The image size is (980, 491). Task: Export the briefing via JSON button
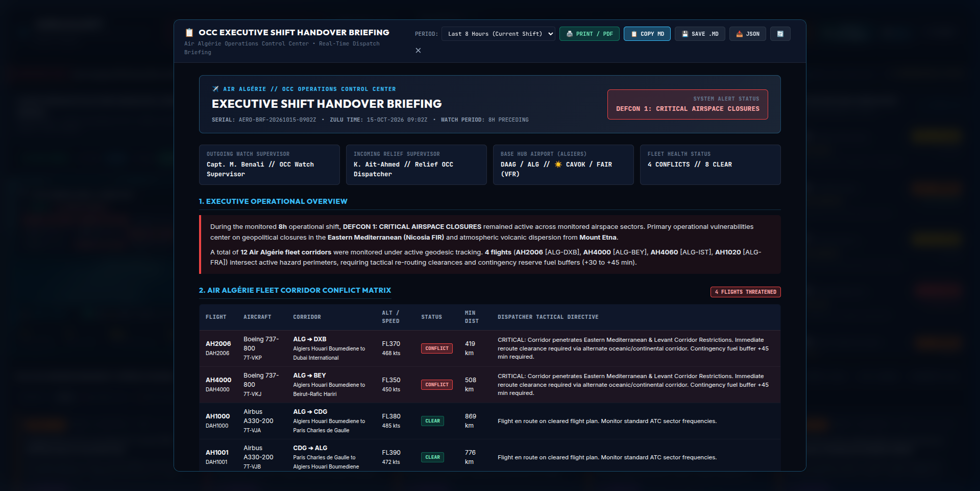coord(748,34)
